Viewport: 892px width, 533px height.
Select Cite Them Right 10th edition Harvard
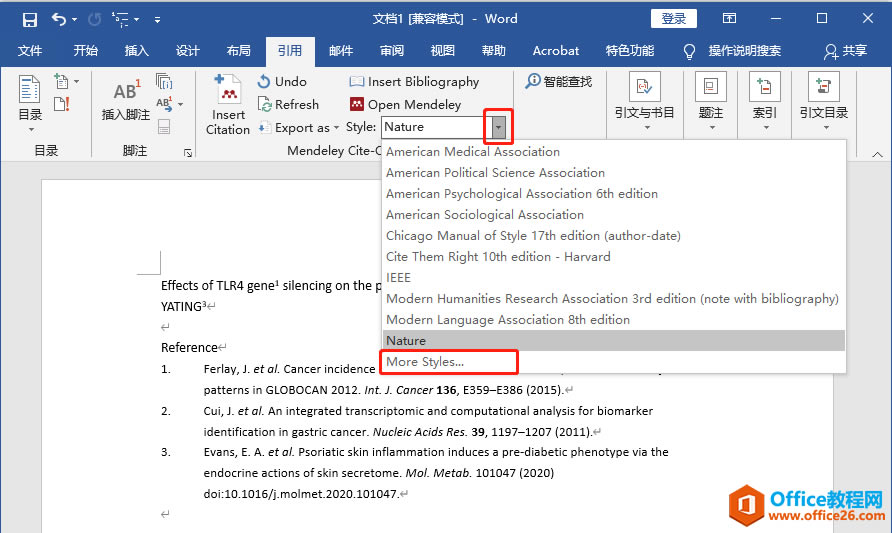point(614,257)
